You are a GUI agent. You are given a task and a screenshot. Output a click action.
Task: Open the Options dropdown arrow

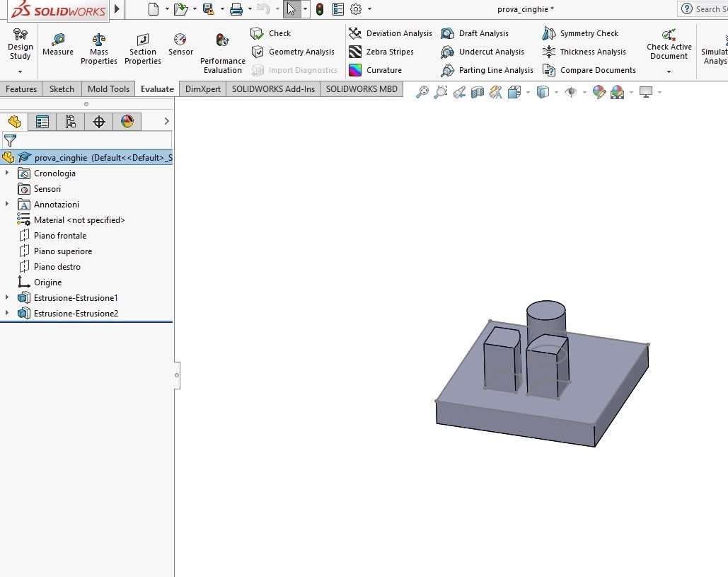369,8
